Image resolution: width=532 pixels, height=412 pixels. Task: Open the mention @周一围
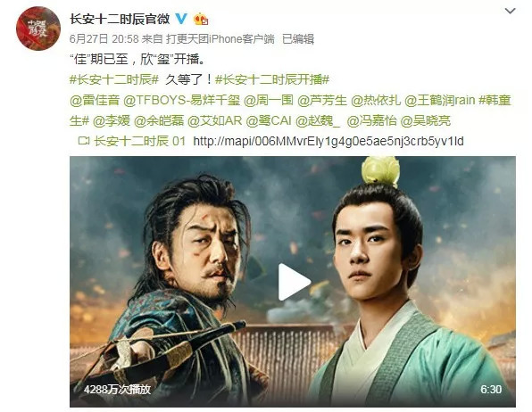(269, 100)
